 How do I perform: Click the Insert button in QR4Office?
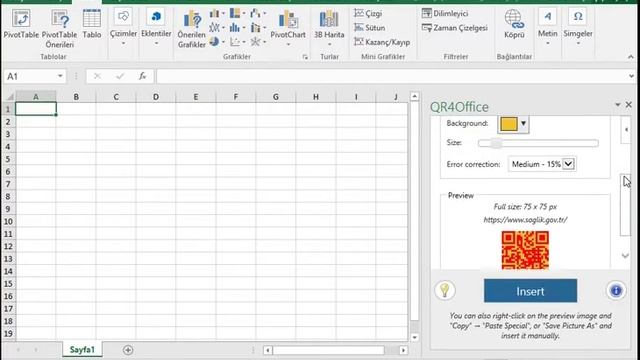530,291
